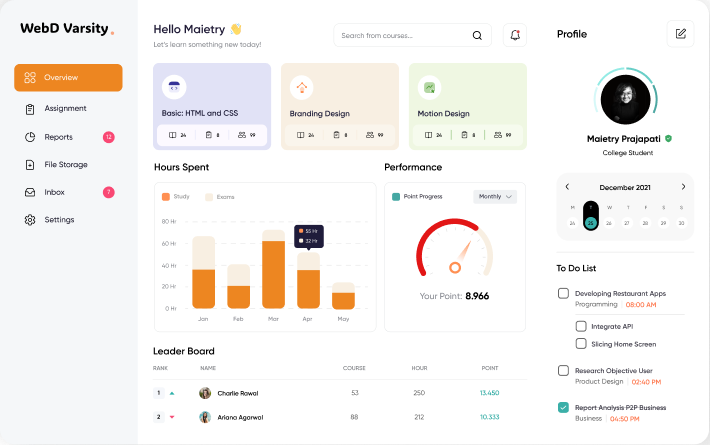Screen dimensions: 710x445
Task: Open the Overview page in sidebar
Action: 68,77
